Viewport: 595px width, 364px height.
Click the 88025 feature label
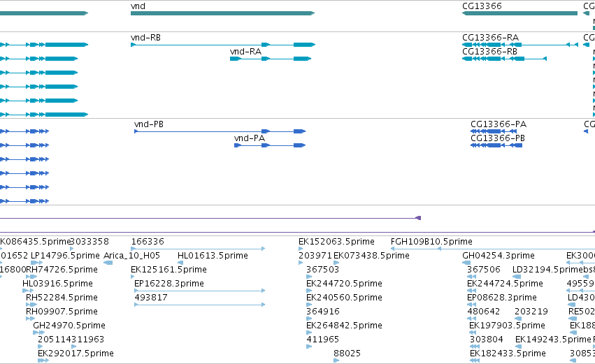[x=347, y=354]
